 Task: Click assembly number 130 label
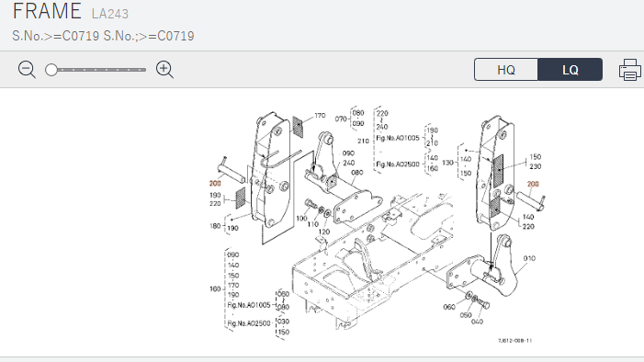[447, 163]
